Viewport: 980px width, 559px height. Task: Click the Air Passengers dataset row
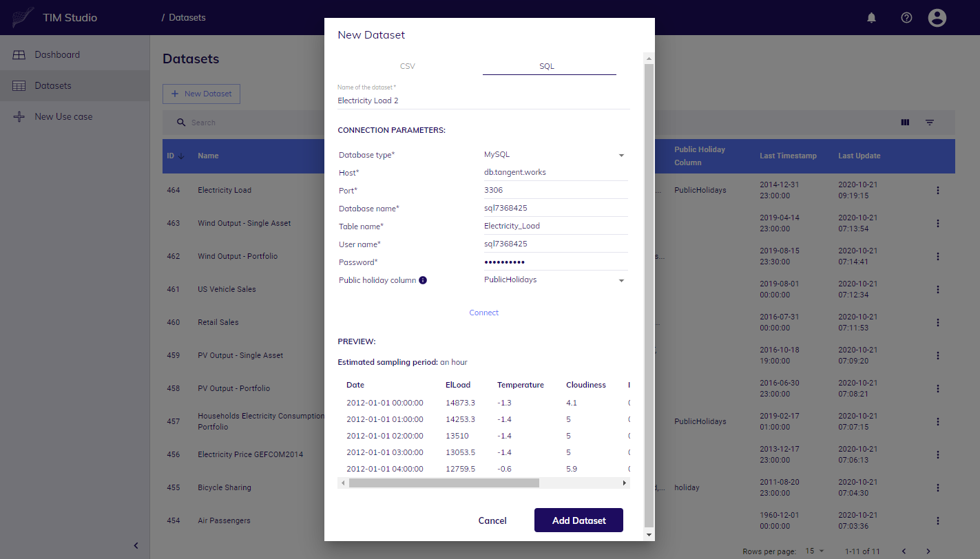(x=559, y=520)
